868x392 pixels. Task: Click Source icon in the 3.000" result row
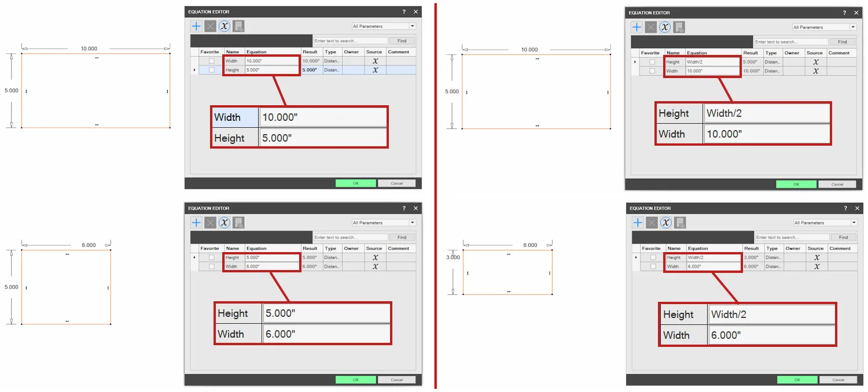pyautogui.click(x=816, y=257)
